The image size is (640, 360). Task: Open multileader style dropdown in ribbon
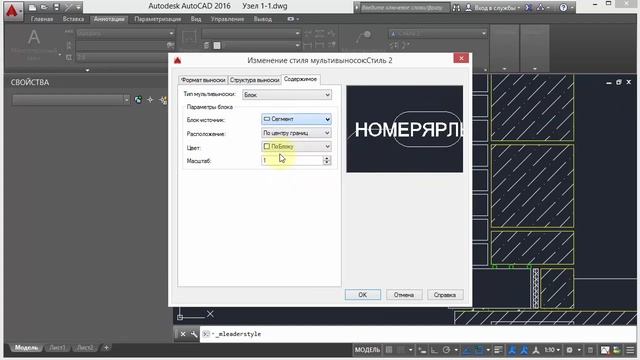pyautogui.click(x=438, y=34)
